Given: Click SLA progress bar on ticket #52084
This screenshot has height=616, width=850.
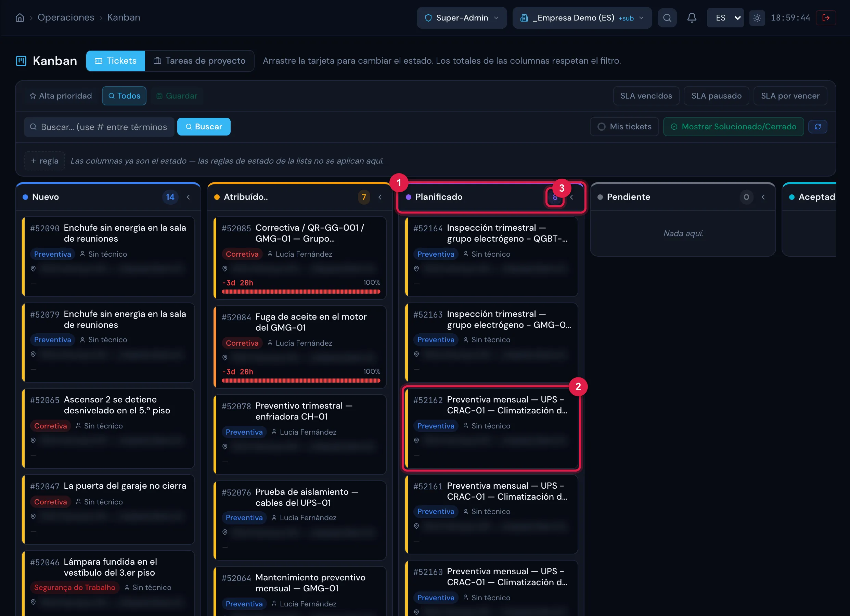Looking at the screenshot, I should coord(301,380).
